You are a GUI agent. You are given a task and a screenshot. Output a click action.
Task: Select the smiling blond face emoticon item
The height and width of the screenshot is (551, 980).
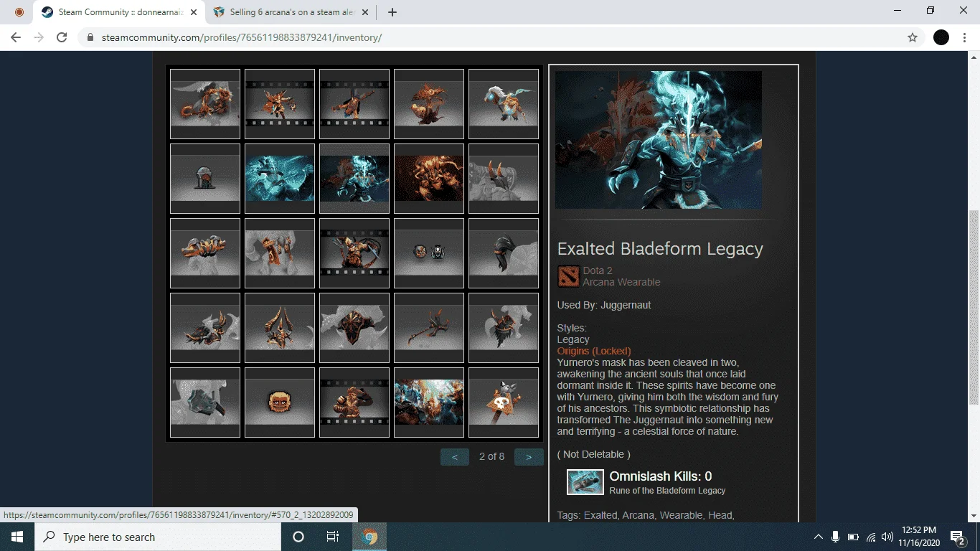point(280,402)
